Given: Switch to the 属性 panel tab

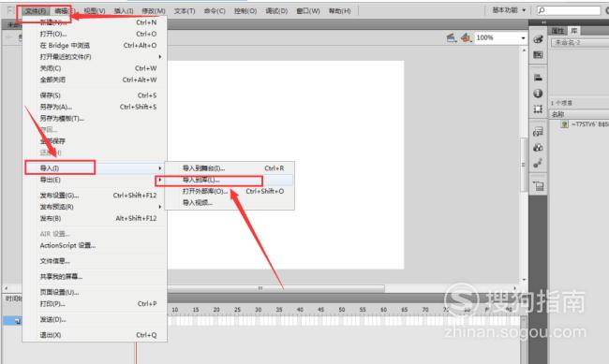Looking at the screenshot, I should click(x=557, y=31).
